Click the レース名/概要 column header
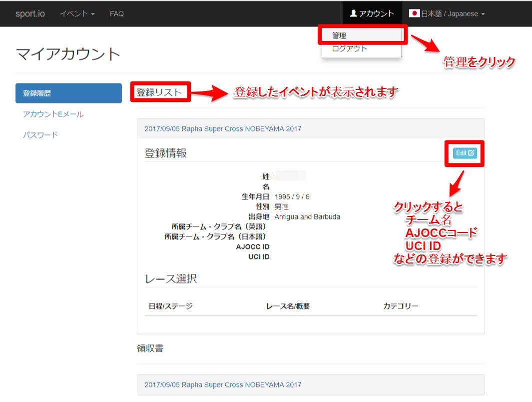Viewport: 532px width, 402px height. pyautogui.click(x=288, y=306)
